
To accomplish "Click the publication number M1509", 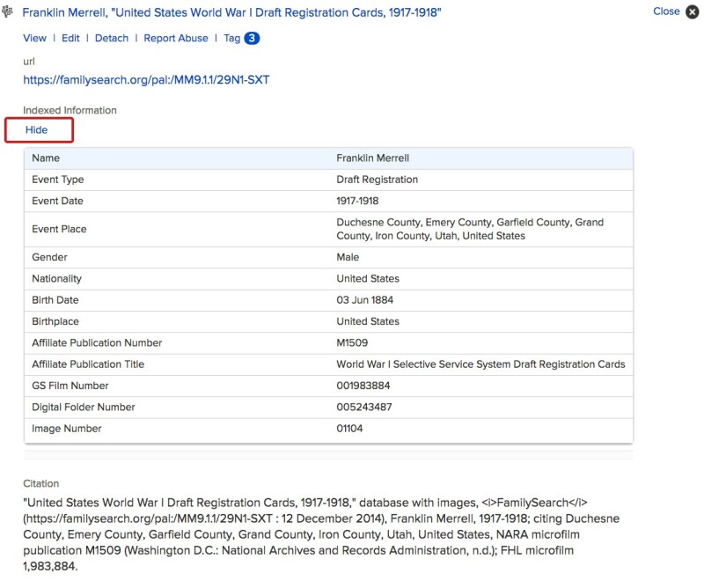I will tap(352, 342).
